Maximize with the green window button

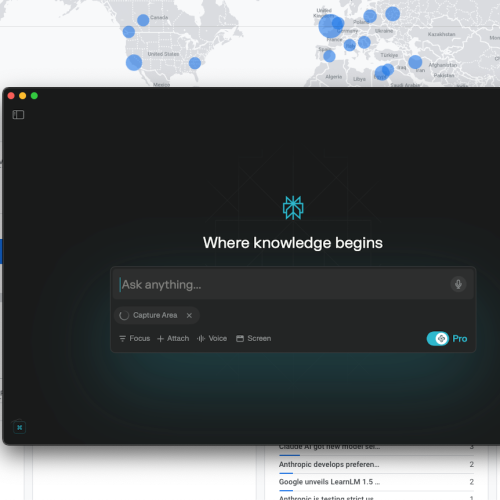(34, 96)
